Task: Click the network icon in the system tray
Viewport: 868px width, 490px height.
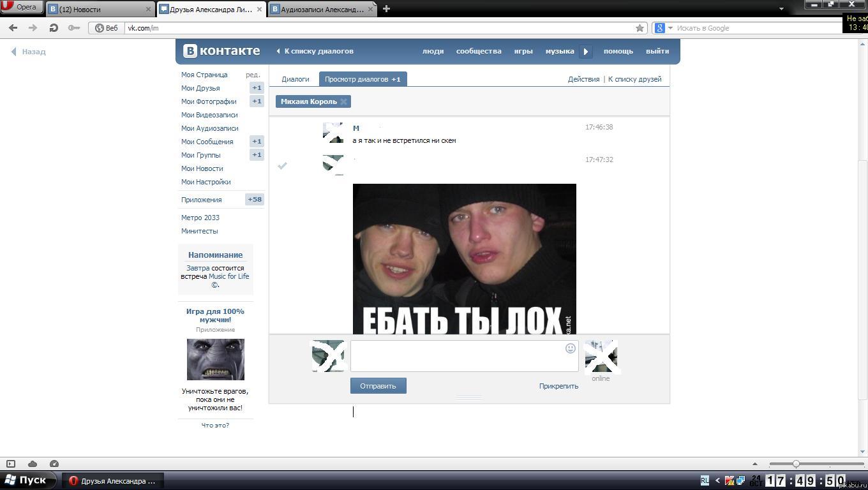Action: pos(739,480)
